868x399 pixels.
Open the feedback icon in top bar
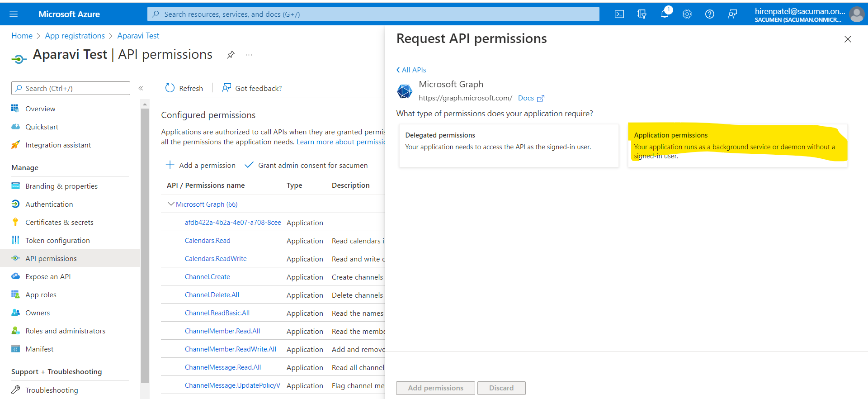coord(732,14)
